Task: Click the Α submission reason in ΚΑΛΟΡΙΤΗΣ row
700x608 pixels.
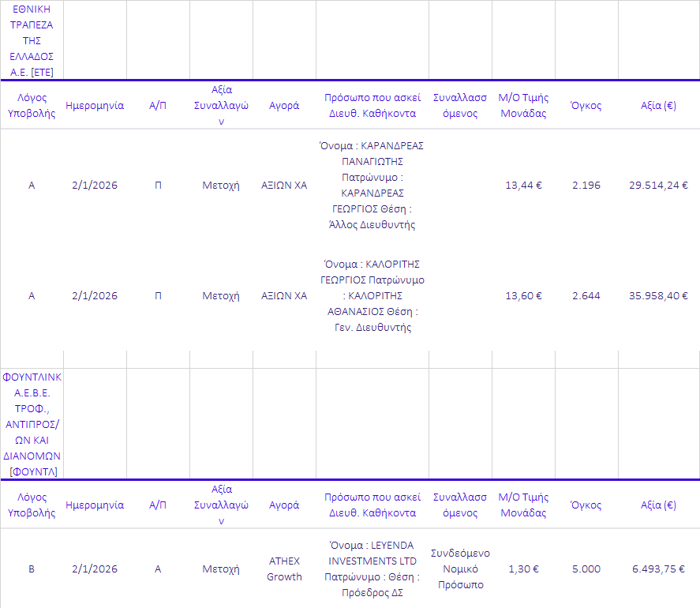Action: click(32, 296)
